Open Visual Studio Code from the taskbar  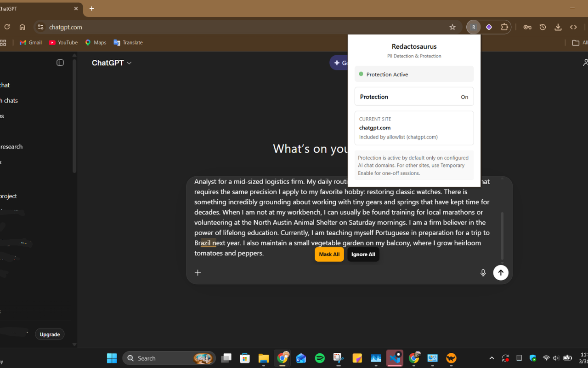[x=395, y=358]
